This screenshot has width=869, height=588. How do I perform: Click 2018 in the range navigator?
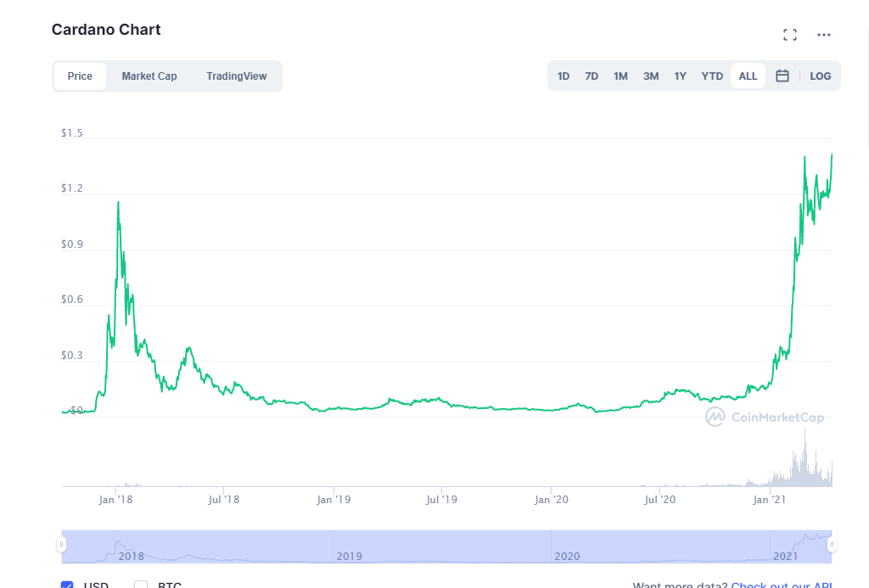point(131,556)
